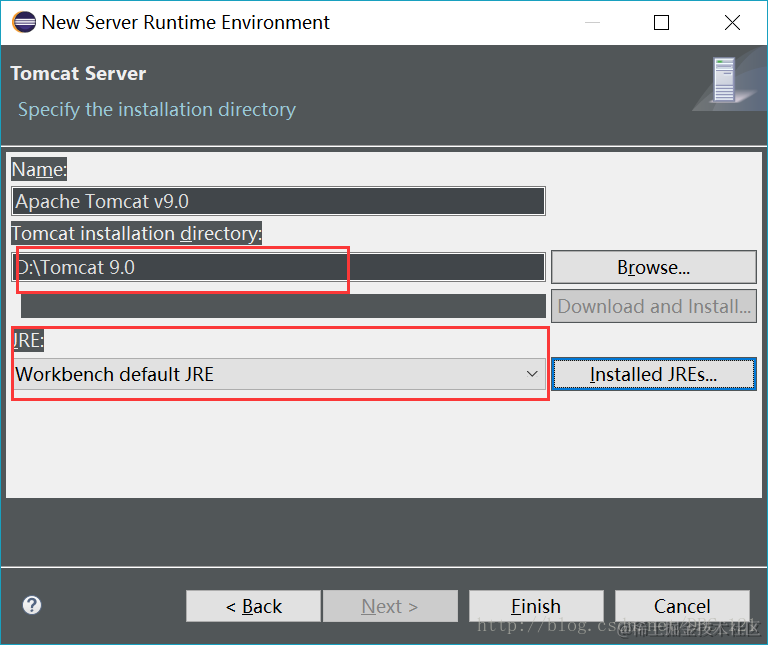Screen dimensions: 768x645
Task: Click the Browse... button
Action: point(654,267)
